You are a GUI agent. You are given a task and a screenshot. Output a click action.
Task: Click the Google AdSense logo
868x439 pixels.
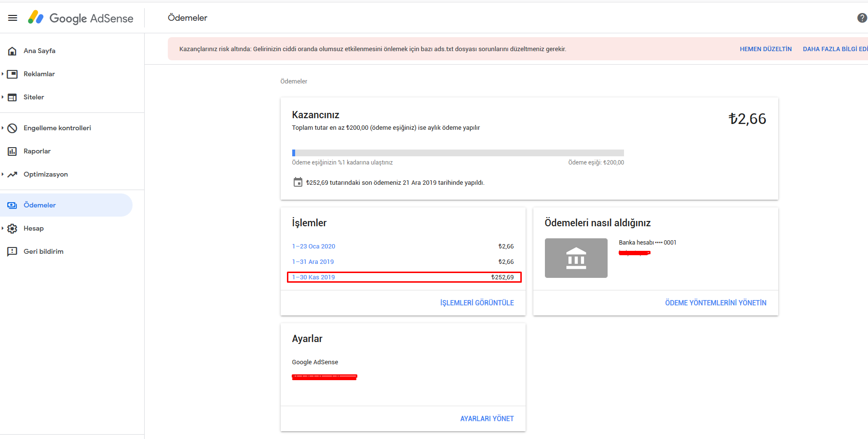81,18
